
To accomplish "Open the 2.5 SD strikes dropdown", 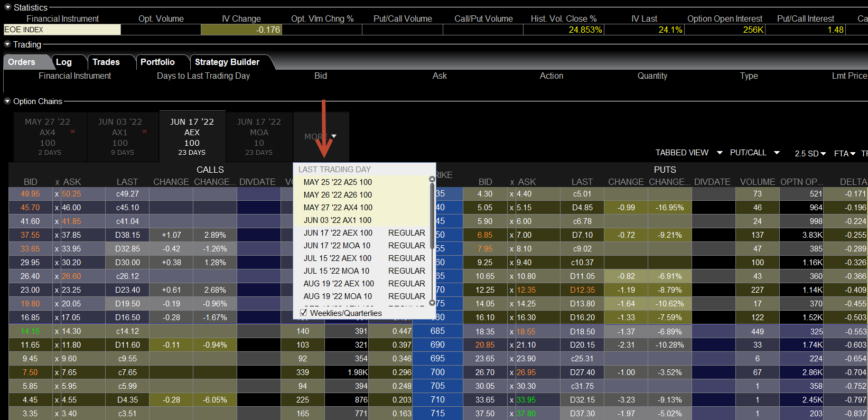I will pyautogui.click(x=810, y=154).
